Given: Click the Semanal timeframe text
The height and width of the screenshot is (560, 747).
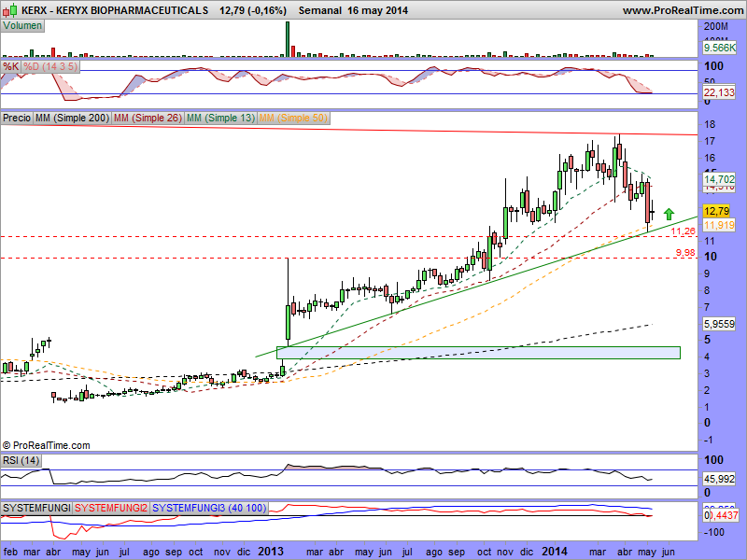Looking at the screenshot, I should pos(320,10).
